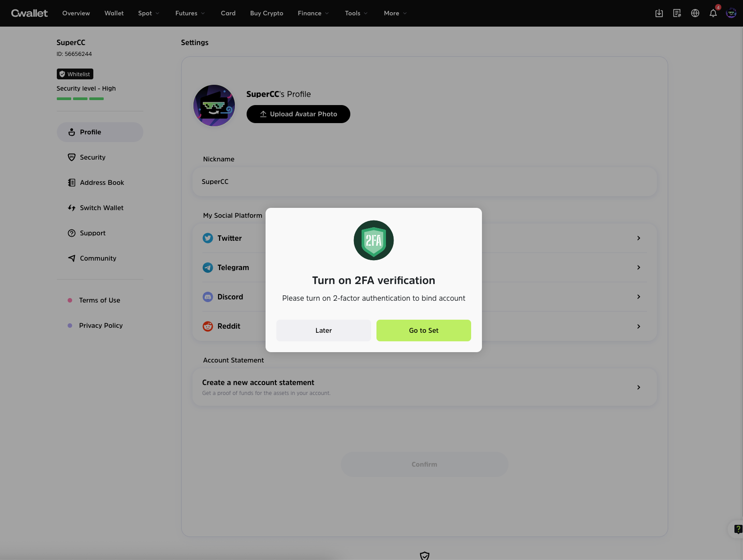
Task: Click Upload Avatar Photo button
Action: tap(298, 114)
